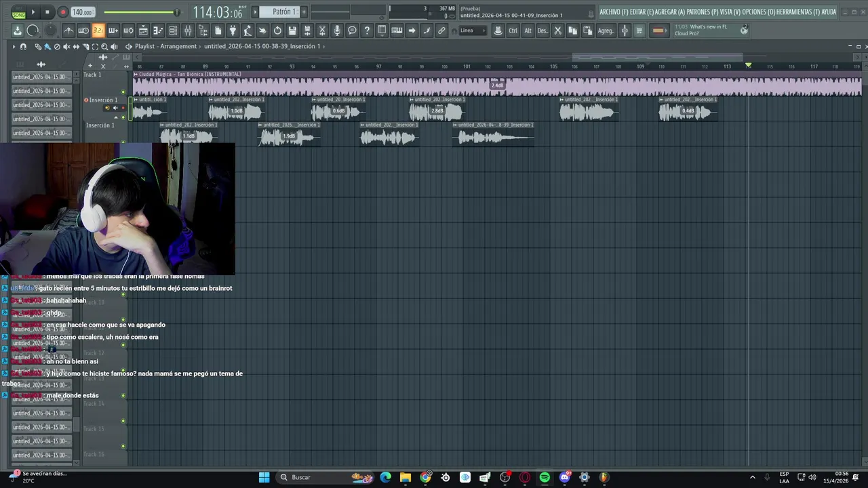Click the Ctrl shortcut button
Screen dimensions: 868x488
click(513, 30)
